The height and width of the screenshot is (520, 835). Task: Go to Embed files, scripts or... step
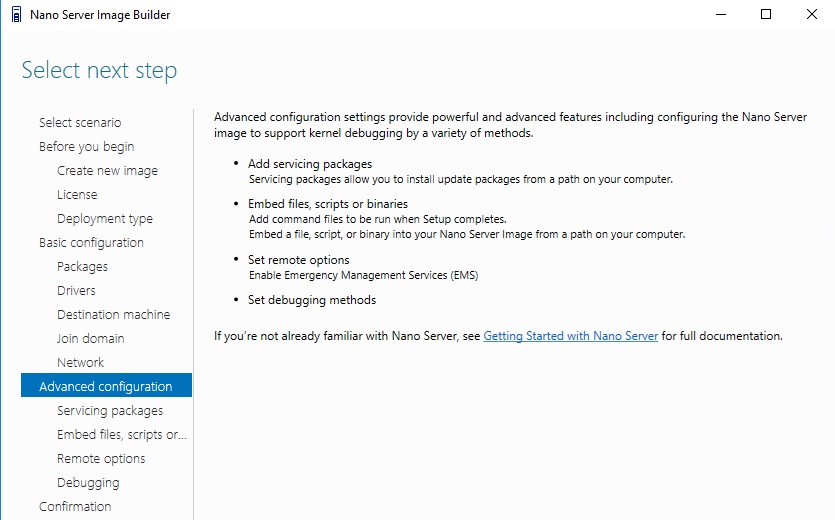point(122,434)
